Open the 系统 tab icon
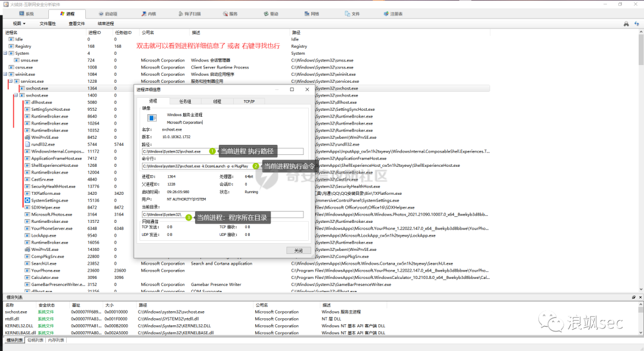The image size is (644, 351). [x=22, y=14]
